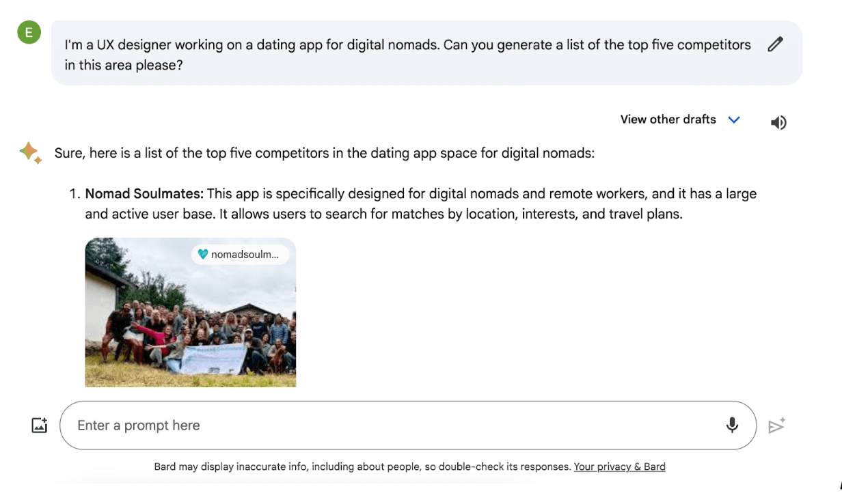This screenshot has height=504, width=842.
Task: Click the nomadsoulm... source label
Action: pos(245,254)
